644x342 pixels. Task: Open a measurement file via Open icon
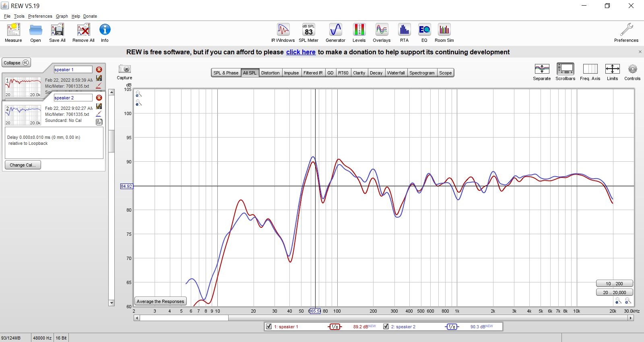pyautogui.click(x=35, y=33)
